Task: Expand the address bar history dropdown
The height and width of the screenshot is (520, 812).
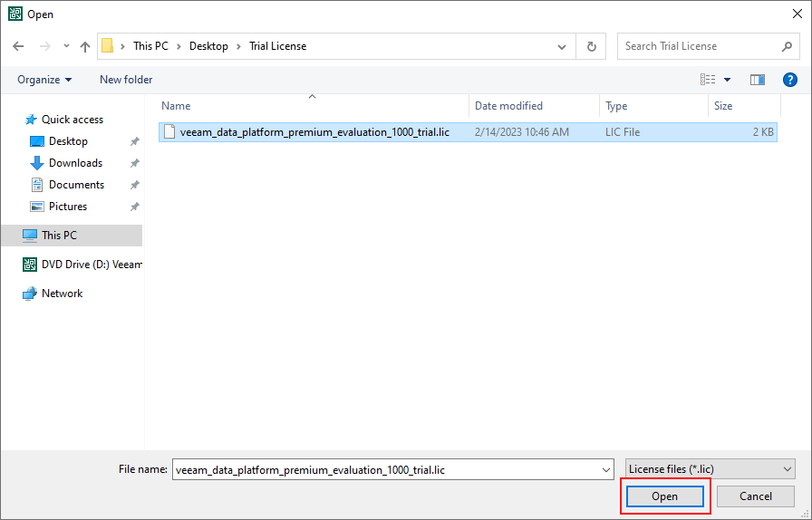Action: point(561,46)
